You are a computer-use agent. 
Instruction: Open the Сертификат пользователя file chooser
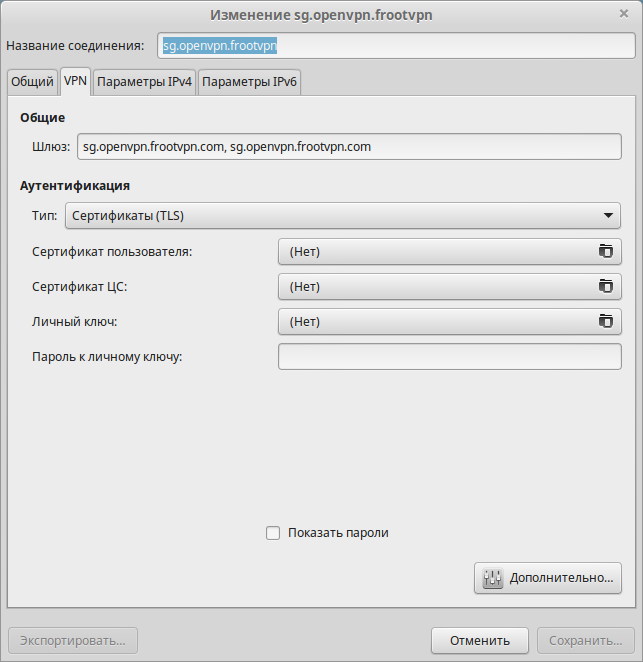pyautogui.click(x=440, y=251)
